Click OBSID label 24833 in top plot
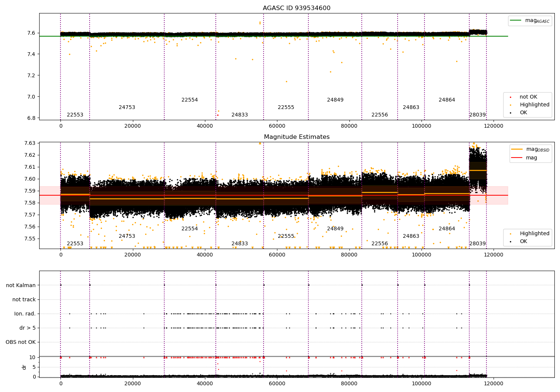 pyautogui.click(x=240, y=115)
